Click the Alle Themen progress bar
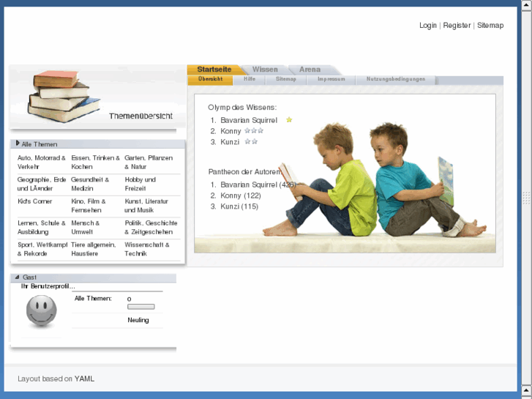The height and width of the screenshot is (399, 532). pos(141,307)
